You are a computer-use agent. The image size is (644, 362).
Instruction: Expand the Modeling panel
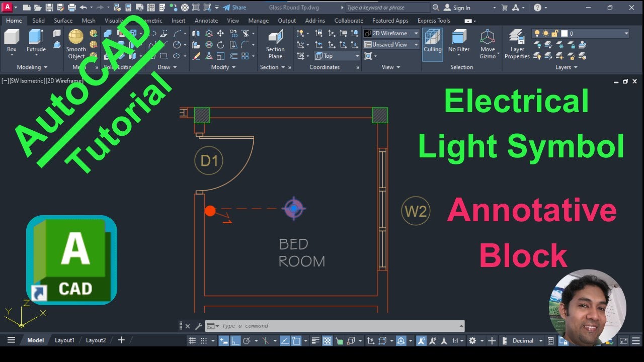click(32, 67)
